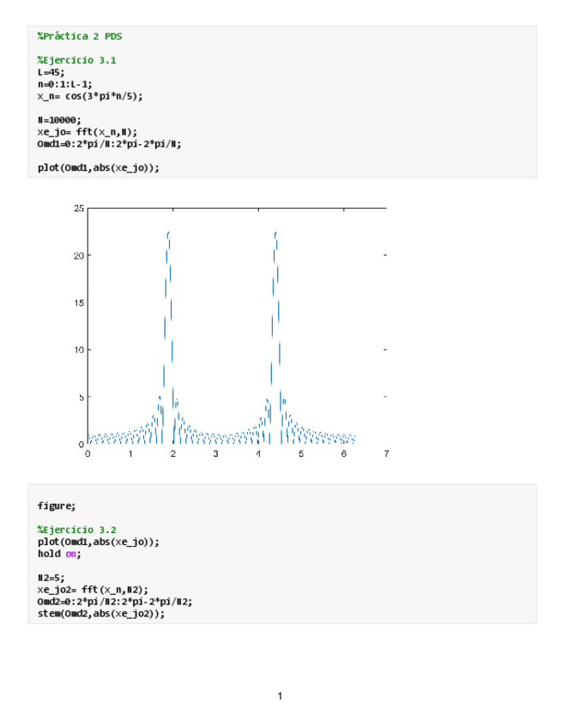The height and width of the screenshot is (728, 562).
Task: Click the 'xe_jo= fft(x_n,N);' line
Action: point(87,132)
